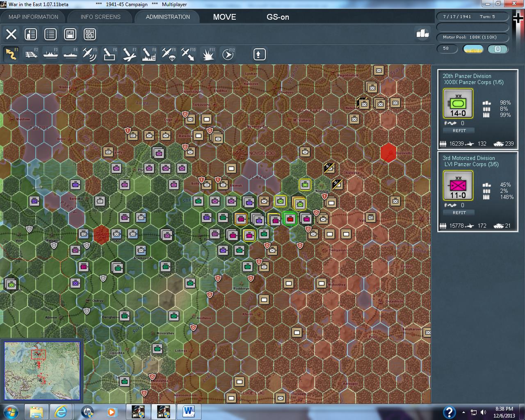This screenshot has height=420, width=525.
Task: Toggle the weather display pill with yellow field
Action: tap(473, 49)
